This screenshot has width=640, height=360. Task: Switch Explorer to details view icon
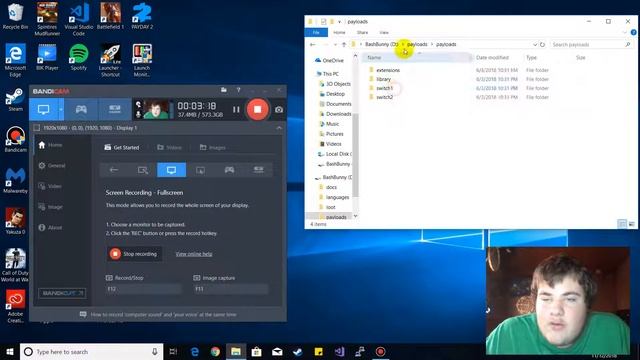coord(622,224)
